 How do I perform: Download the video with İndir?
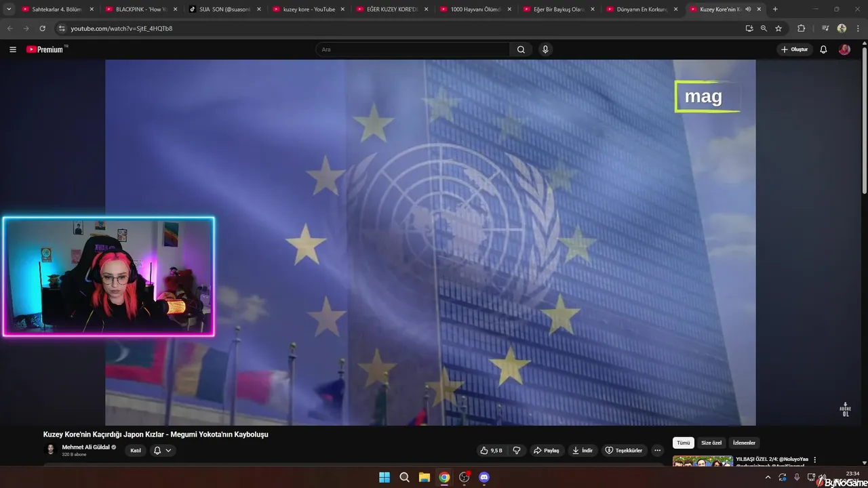(583, 450)
